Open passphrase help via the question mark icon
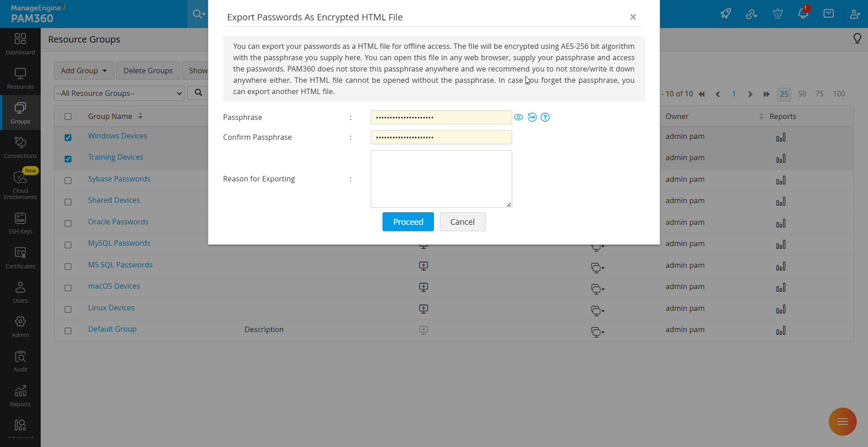Viewport: 868px width, 447px height. pos(545,117)
